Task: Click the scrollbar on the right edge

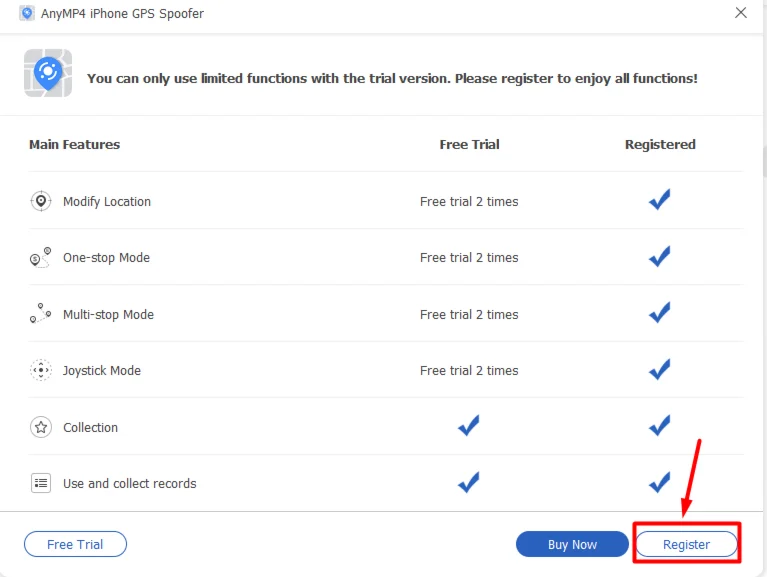Action: tap(764, 160)
